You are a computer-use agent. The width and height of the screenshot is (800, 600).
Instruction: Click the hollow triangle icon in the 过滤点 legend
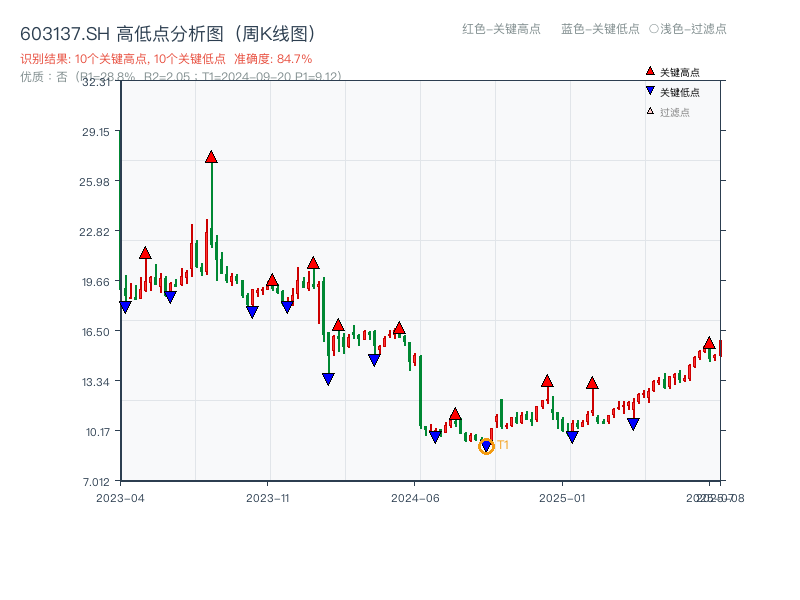(650, 111)
